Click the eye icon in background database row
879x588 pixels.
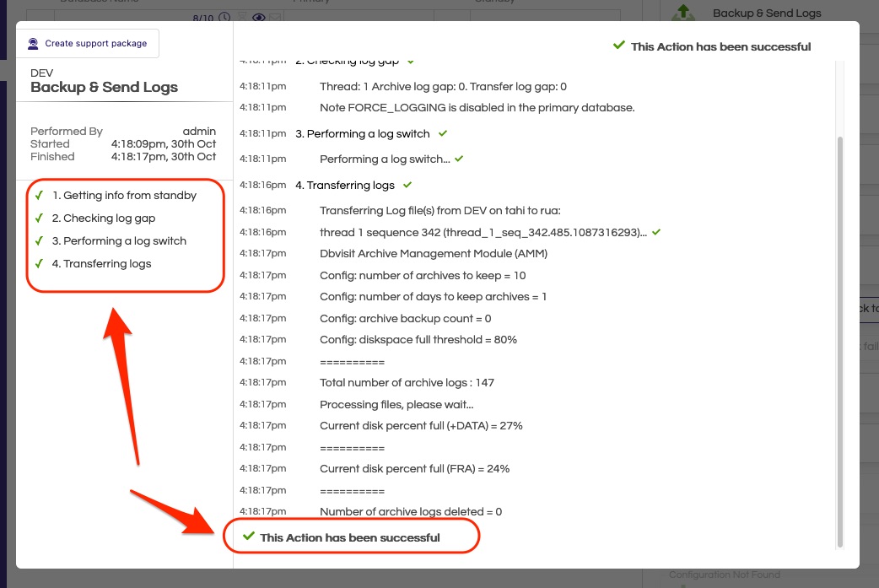click(259, 18)
